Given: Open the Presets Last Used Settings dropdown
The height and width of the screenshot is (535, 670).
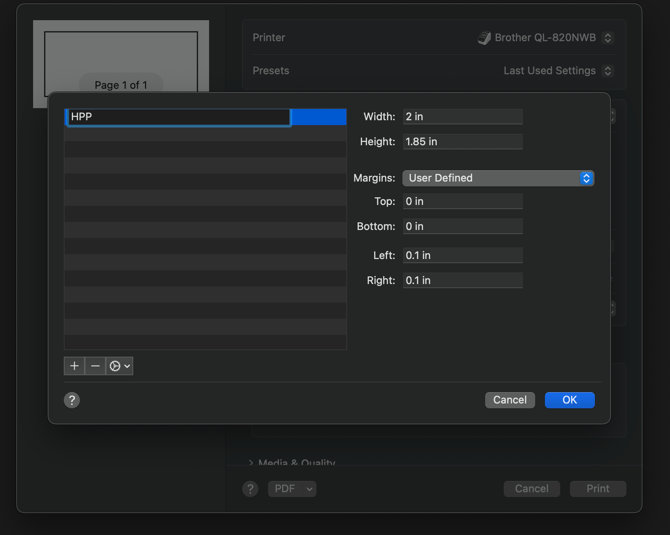Looking at the screenshot, I should [x=558, y=71].
